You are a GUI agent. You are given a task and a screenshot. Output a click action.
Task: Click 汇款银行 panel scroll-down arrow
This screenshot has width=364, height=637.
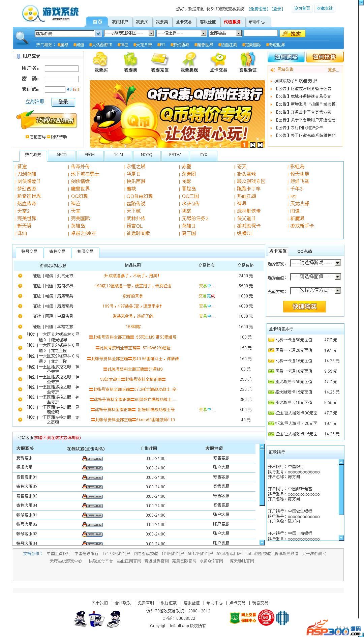341,538
